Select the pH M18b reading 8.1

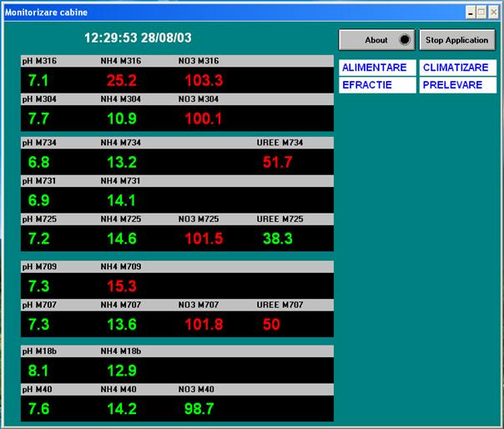(38, 370)
